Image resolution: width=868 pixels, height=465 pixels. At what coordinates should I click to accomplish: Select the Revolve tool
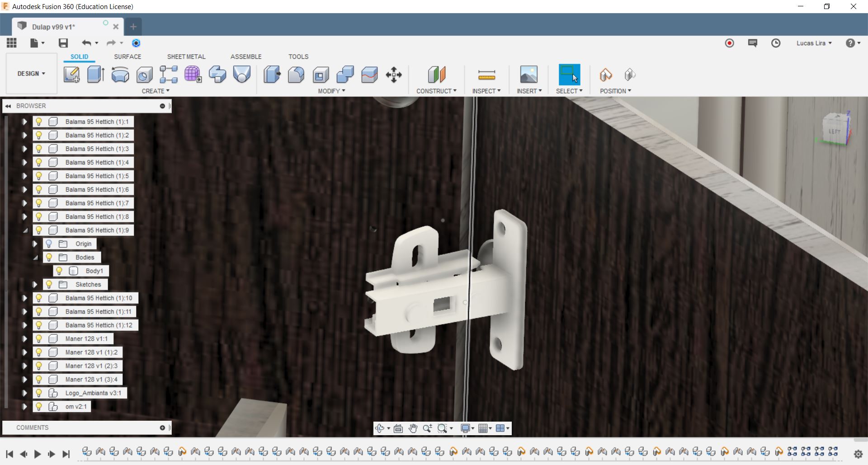pyautogui.click(x=120, y=75)
